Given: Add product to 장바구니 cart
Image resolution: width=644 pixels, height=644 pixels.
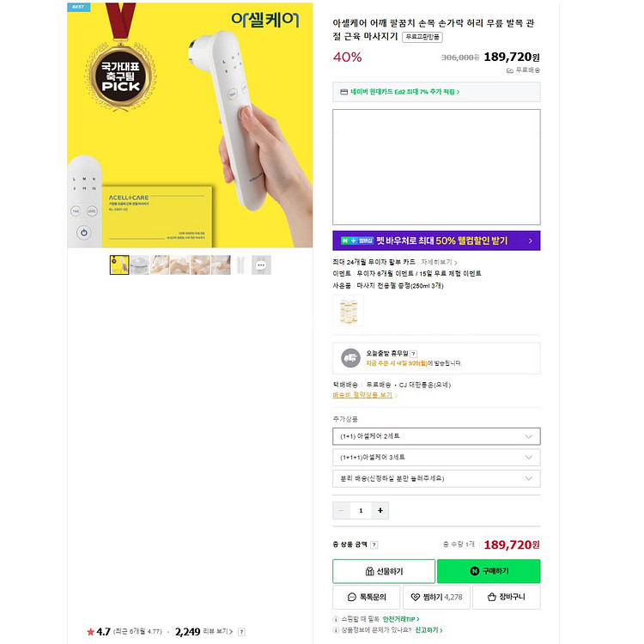Looking at the screenshot, I should pos(506,597).
